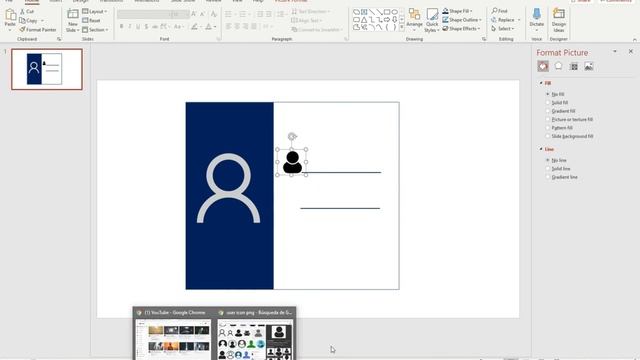Image resolution: width=640 pixels, height=360 pixels.
Task: Close the Format Picture pane
Action: coord(631,52)
